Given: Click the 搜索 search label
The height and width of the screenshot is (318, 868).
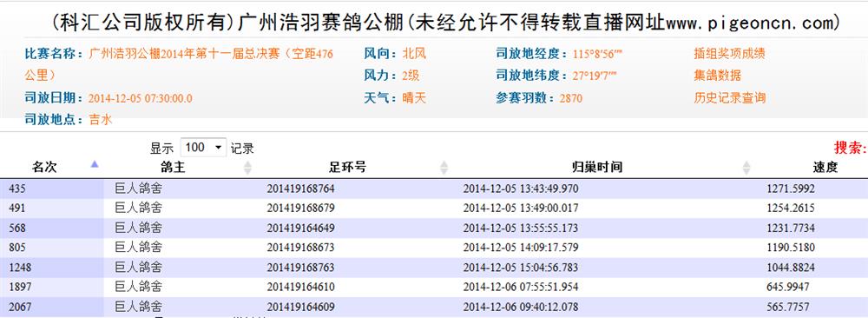Looking at the screenshot, I should point(850,148).
